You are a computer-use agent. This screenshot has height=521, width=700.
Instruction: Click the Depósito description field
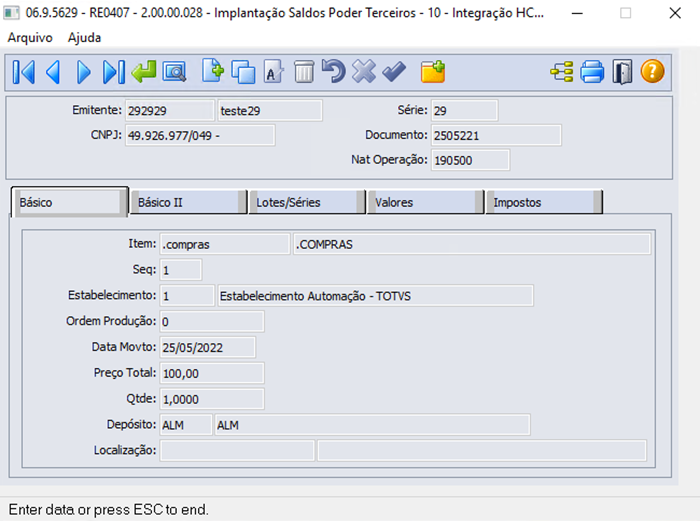[373, 425]
